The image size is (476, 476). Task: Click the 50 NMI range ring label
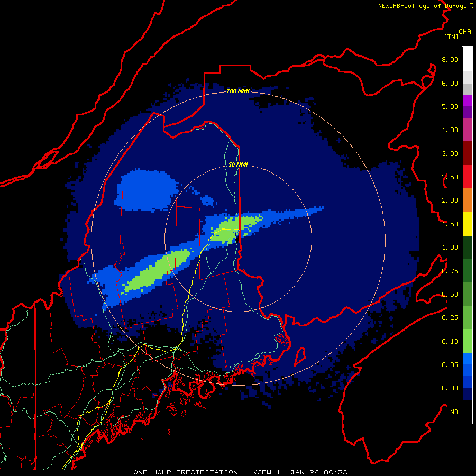(x=238, y=164)
